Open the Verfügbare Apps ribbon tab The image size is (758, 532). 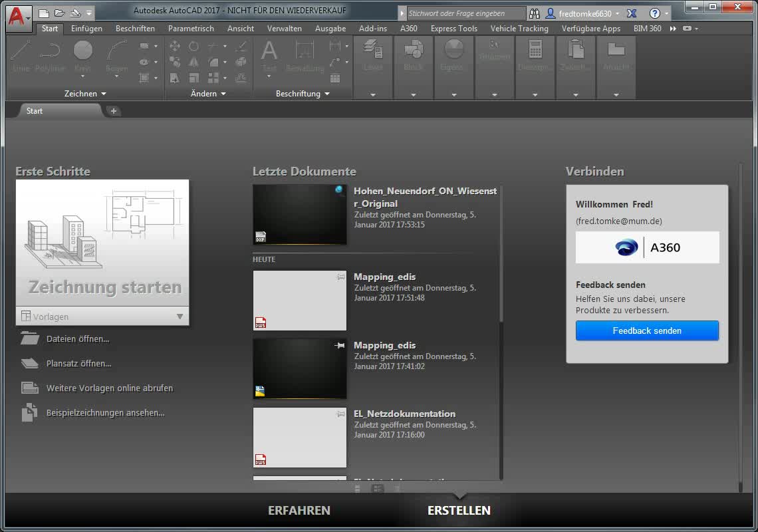click(x=590, y=29)
